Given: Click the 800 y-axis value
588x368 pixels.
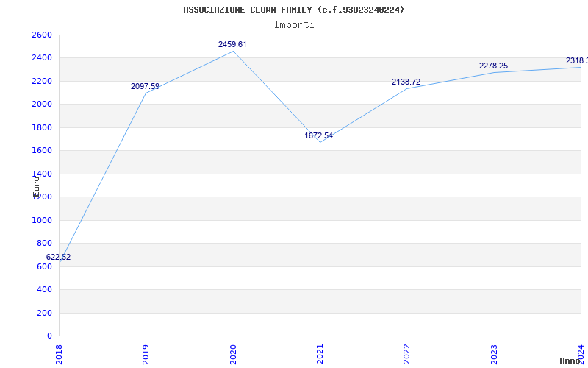Looking at the screenshot, I should pos(44,244).
